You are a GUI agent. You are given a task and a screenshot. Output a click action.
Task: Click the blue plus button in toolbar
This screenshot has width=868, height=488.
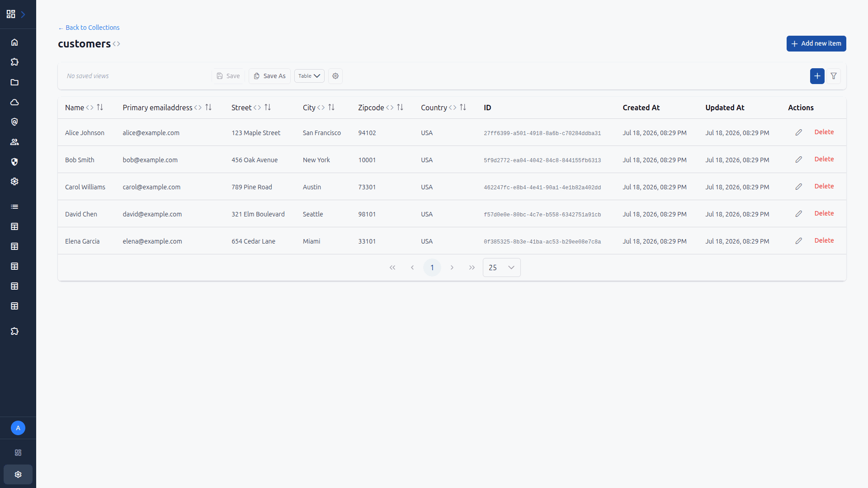[817, 76]
